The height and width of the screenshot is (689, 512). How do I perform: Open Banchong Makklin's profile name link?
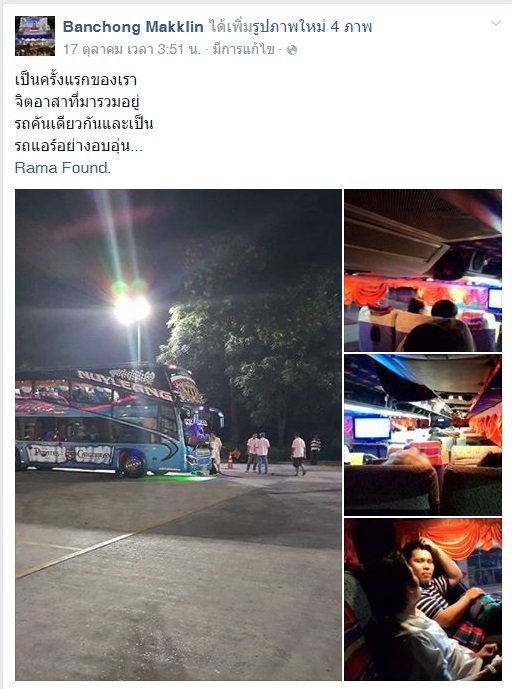[133, 27]
